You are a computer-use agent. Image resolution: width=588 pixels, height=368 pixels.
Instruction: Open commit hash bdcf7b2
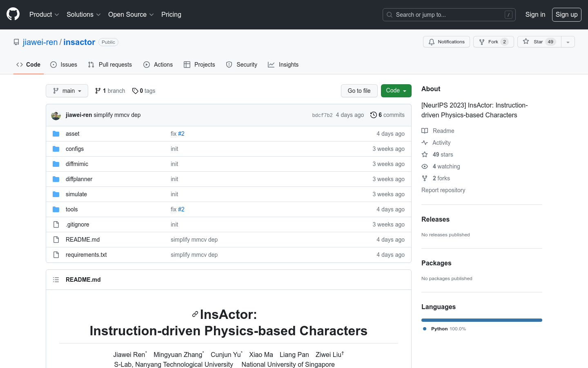[322, 115]
